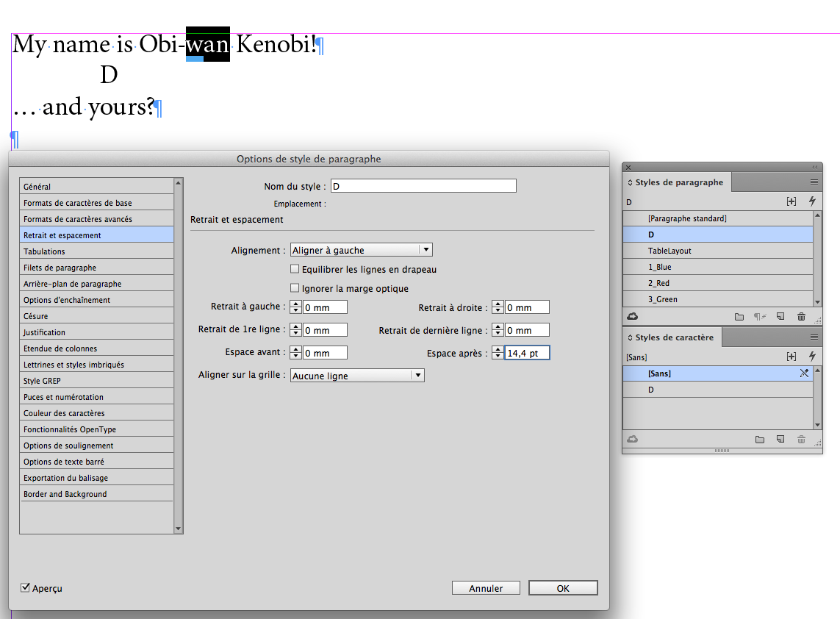This screenshot has width=840, height=619.
Task: Create new style group folder in Styles de paragraphe
Action: [739, 317]
